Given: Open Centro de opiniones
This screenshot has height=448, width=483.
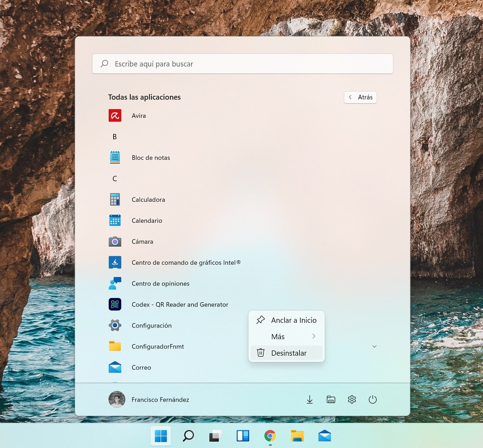Looking at the screenshot, I should (160, 283).
